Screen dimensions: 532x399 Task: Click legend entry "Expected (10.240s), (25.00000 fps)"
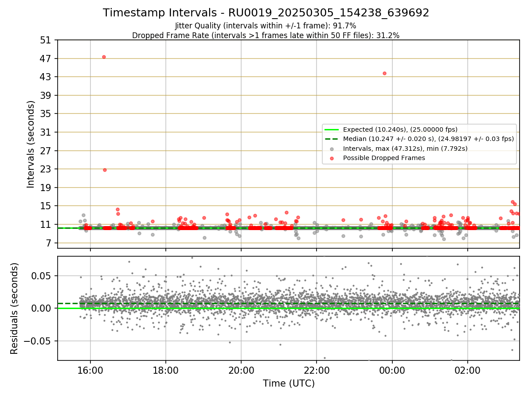400,129
